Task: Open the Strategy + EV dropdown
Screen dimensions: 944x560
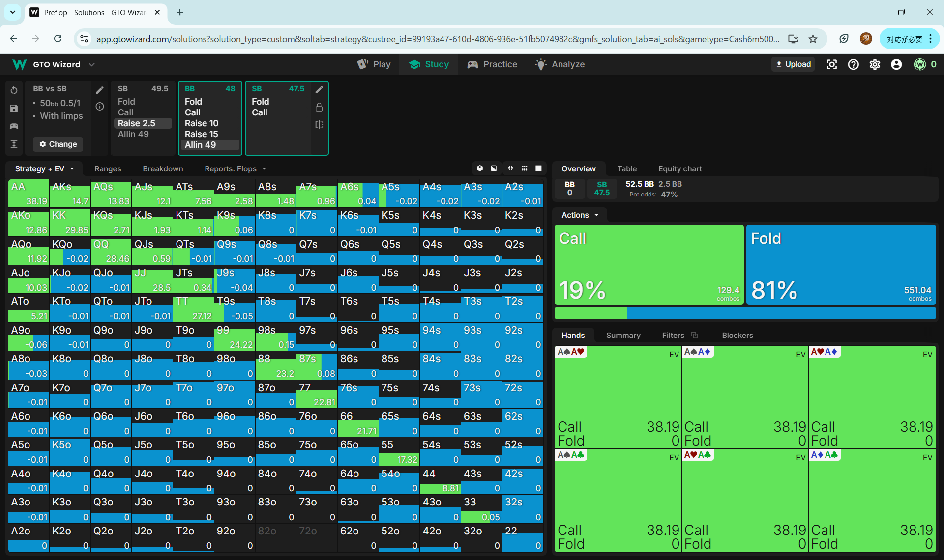Action: pos(44,168)
